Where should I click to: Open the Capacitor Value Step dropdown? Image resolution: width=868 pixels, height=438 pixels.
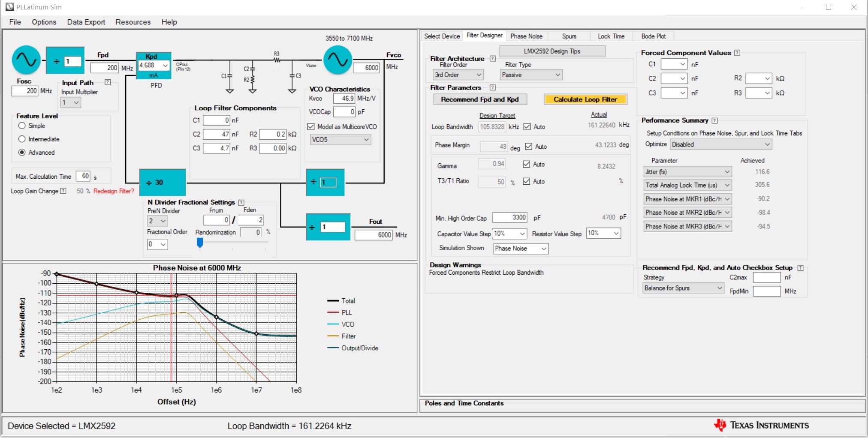[509, 234]
